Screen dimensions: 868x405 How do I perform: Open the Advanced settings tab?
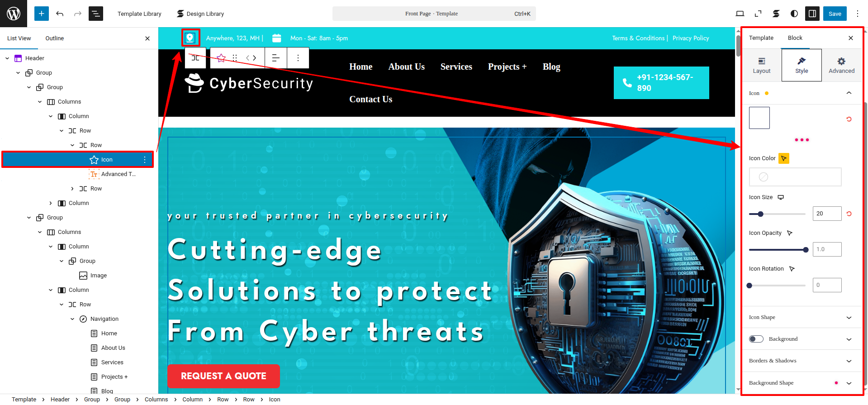click(841, 65)
